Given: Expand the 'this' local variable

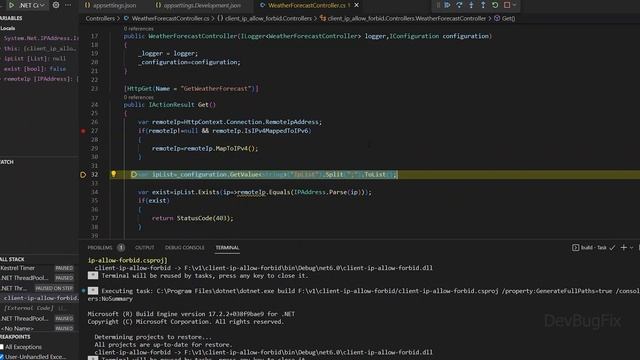Looking at the screenshot, I should pos(40,48).
